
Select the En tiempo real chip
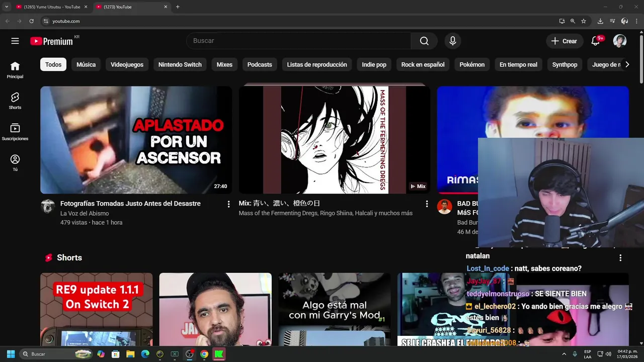518,64
